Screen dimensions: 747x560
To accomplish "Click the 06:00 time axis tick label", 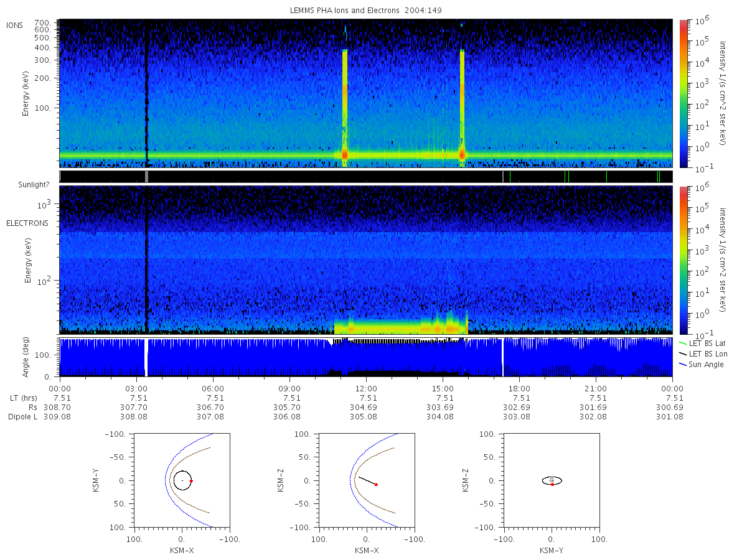I will (213, 388).
